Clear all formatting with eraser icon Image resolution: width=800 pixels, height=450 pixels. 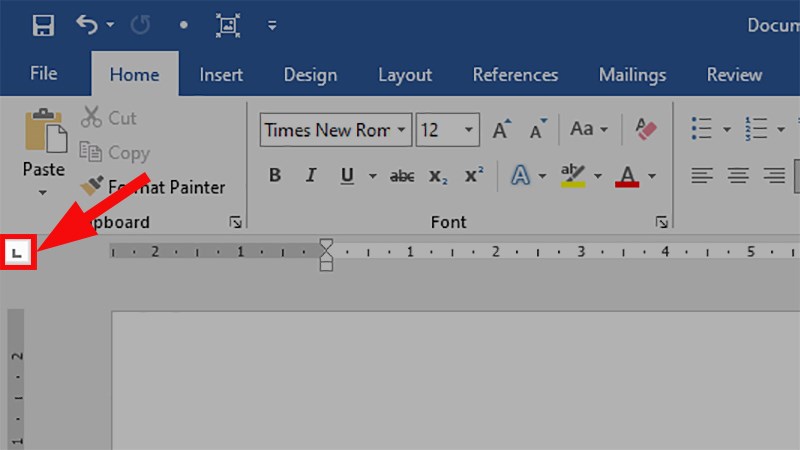click(x=645, y=129)
